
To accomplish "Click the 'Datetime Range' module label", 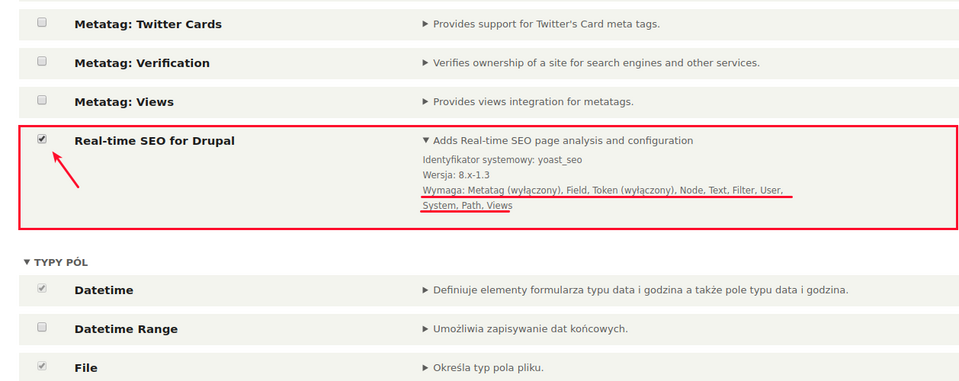I will [126, 329].
